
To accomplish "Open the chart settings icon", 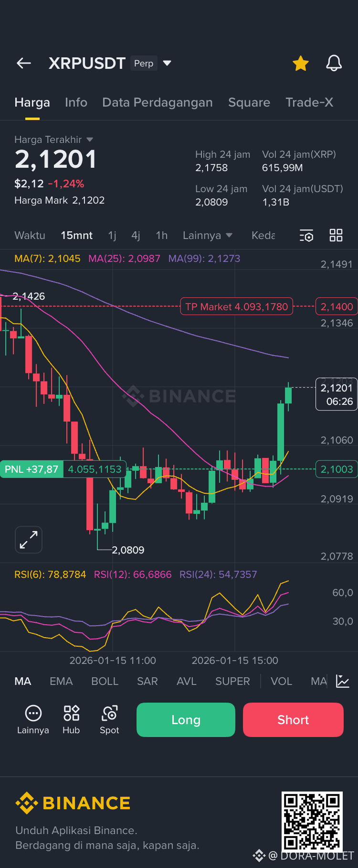I will tap(306, 235).
